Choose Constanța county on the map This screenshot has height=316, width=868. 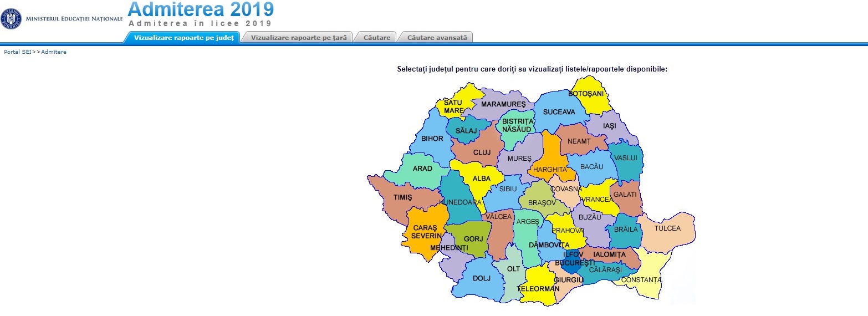click(x=641, y=280)
